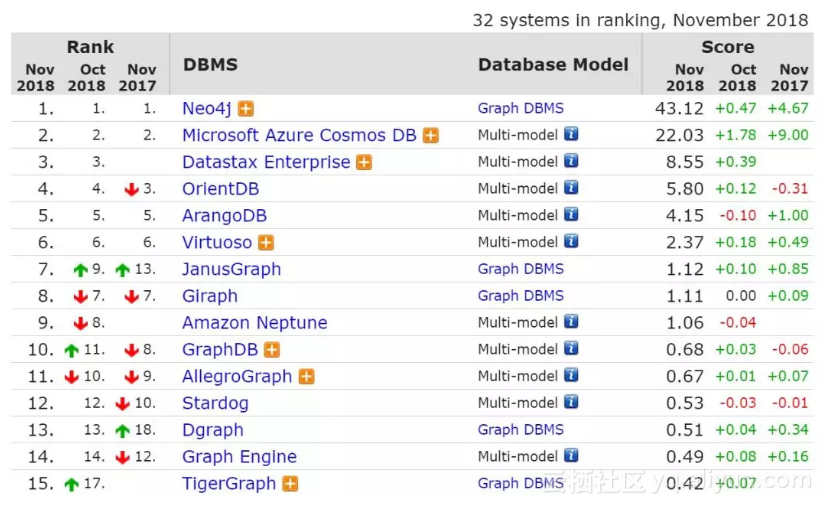Viewport: 823px width, 505px height.
Task: Click the score 43.12 for Neo4j
Action: point(679,109)
